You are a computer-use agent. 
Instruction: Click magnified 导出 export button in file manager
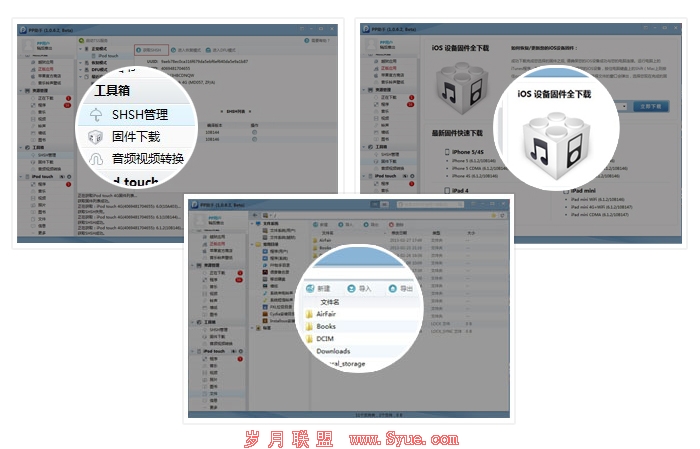(x=401, y=289)
